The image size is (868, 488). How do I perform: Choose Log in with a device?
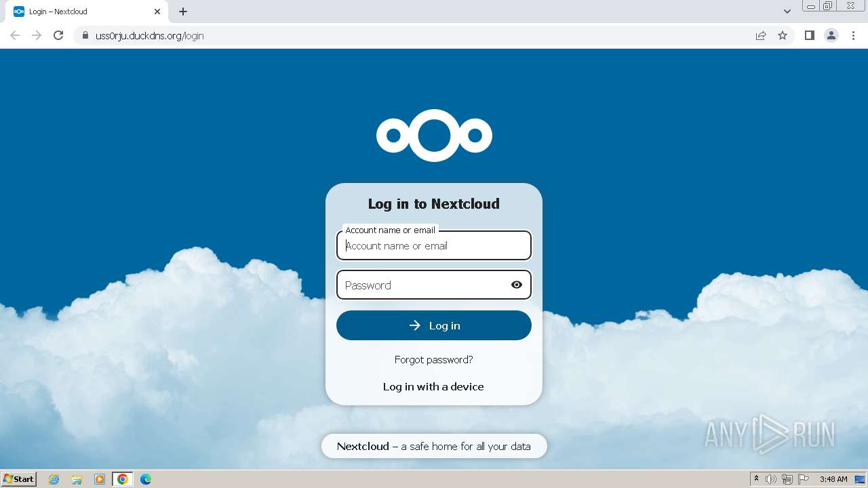[x=434, y=386]
